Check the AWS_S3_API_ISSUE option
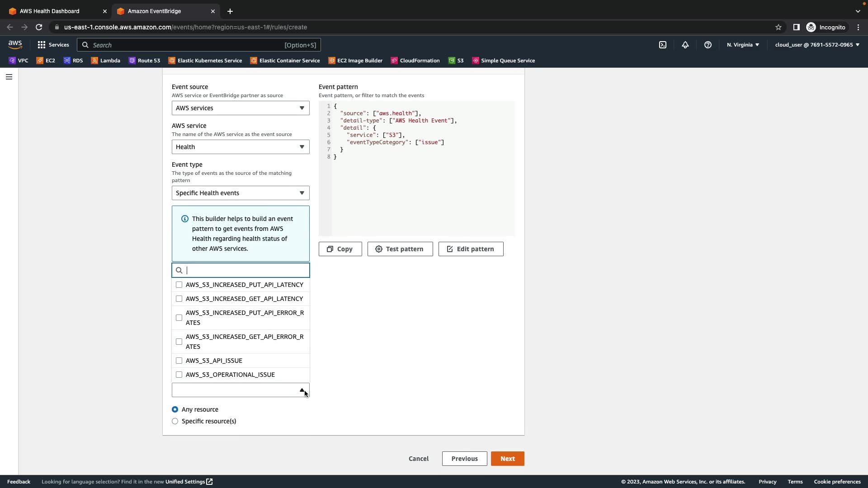This screenshot has width=868, height=488. 179,361
